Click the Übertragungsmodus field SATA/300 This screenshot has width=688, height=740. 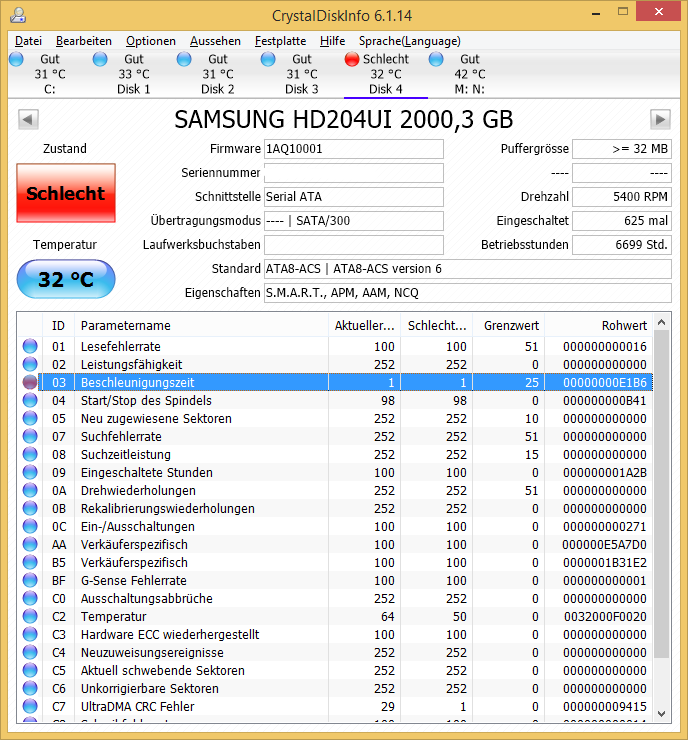tap(353, 221)
